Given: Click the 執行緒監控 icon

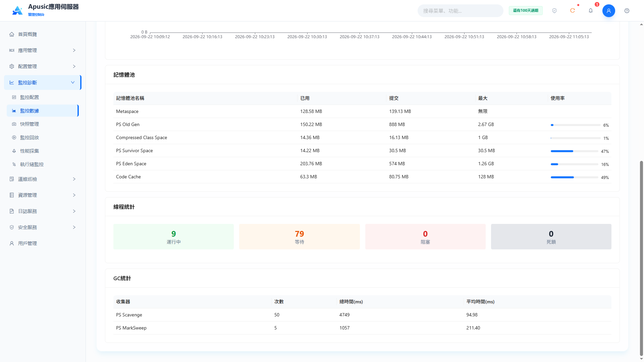Looking at the screenshot, I should [x=14, y=164].
